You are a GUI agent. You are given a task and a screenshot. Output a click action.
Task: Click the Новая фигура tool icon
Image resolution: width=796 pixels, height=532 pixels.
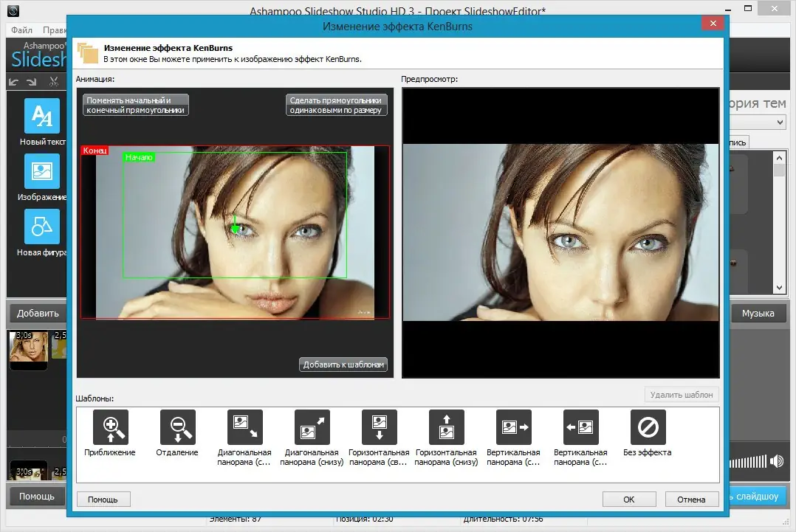[42, 227]
